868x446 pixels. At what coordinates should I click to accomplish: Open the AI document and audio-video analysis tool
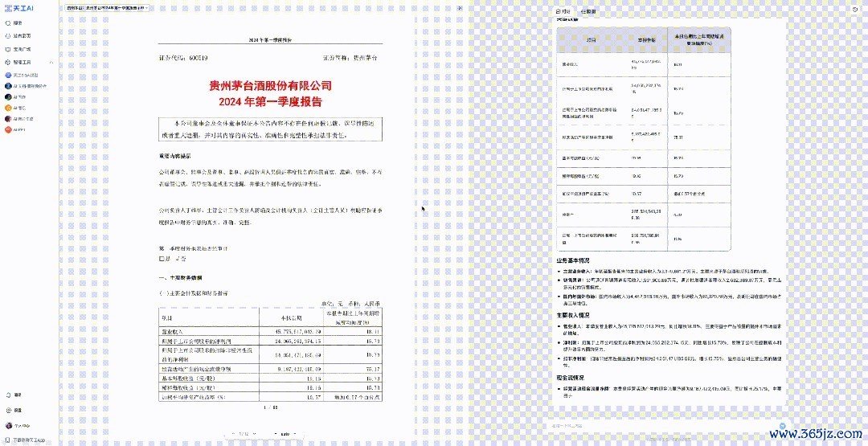tap(26, 86)
